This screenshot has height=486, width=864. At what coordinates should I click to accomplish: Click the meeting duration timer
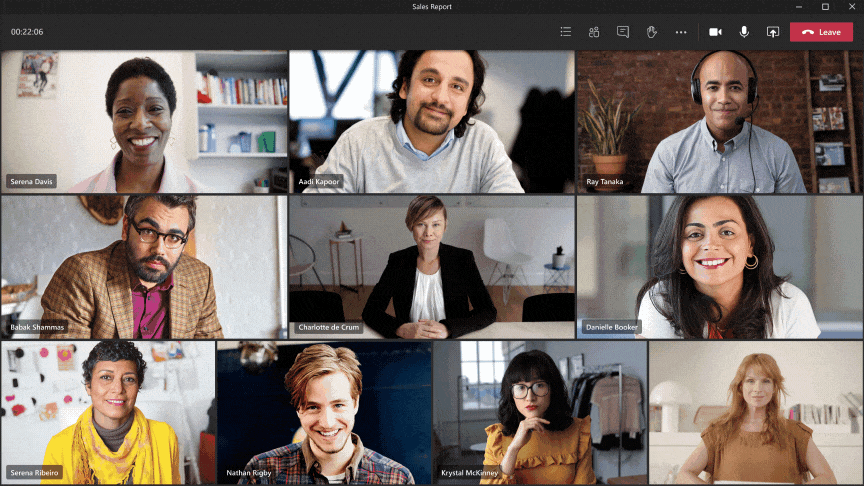pyautogui.click(x=27, y=32)
